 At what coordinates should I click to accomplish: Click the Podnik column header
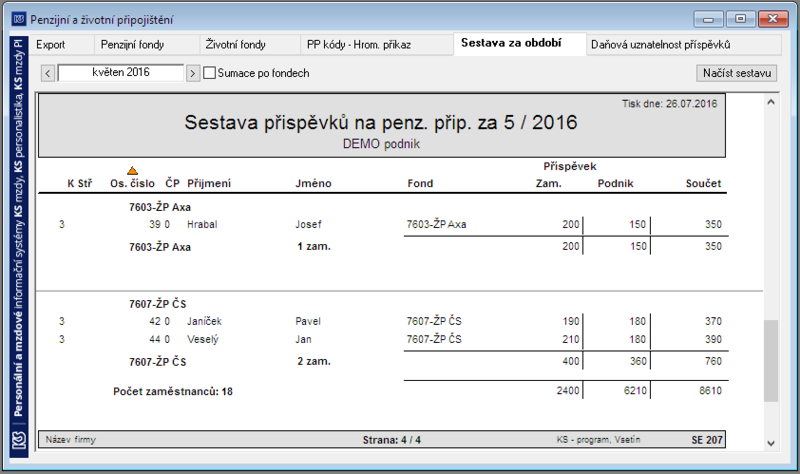615,184
